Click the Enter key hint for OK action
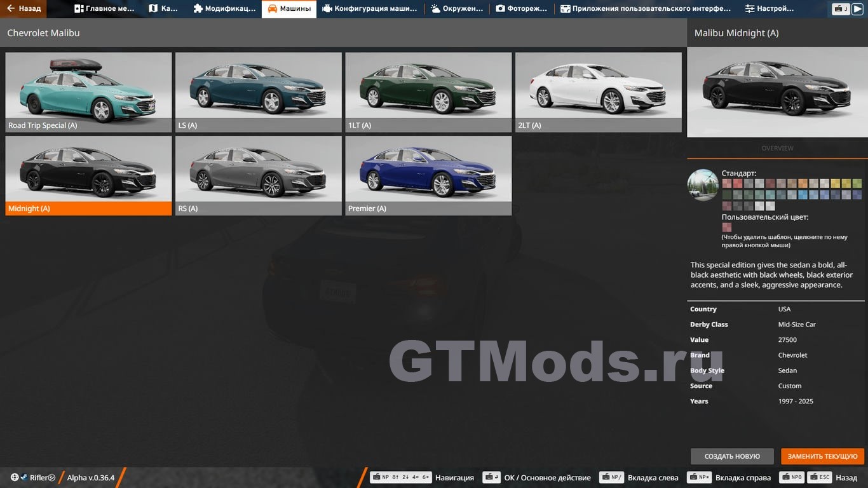Viewport: 868px width, 488px height. [491, 478]
